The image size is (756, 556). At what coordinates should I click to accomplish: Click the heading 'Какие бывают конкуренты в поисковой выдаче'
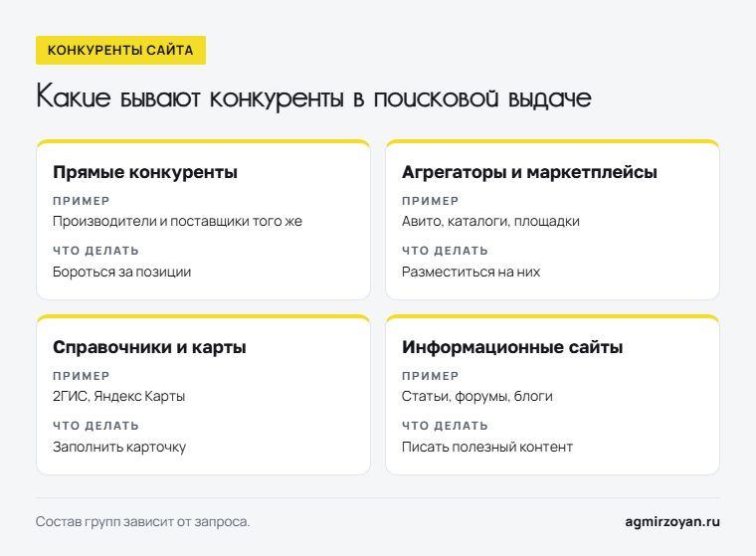coord(314,96)
